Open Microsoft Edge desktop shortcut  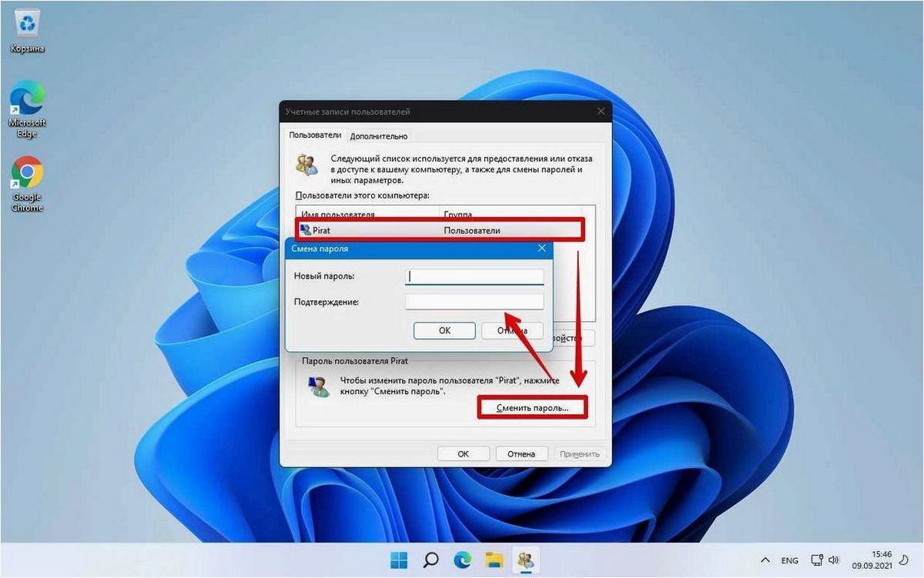tap(27, 109)
